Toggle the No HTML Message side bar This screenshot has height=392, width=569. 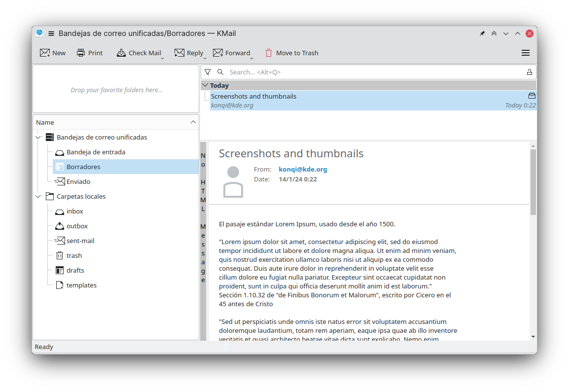coord(203,217)
